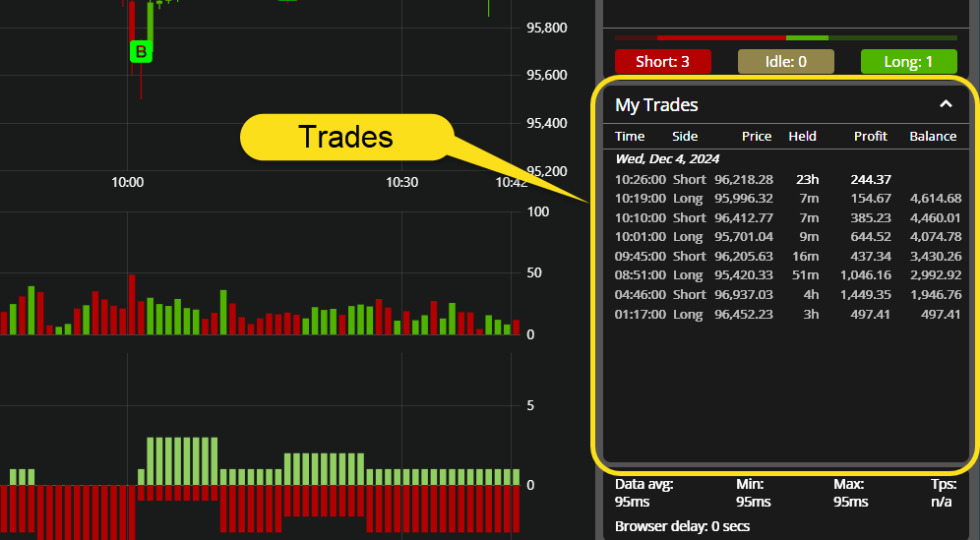Click the Wed, Dec 4, 2024 date row
Image resolution: width=980 pixels, height=540 pixels.
click(x=667, y=158)
